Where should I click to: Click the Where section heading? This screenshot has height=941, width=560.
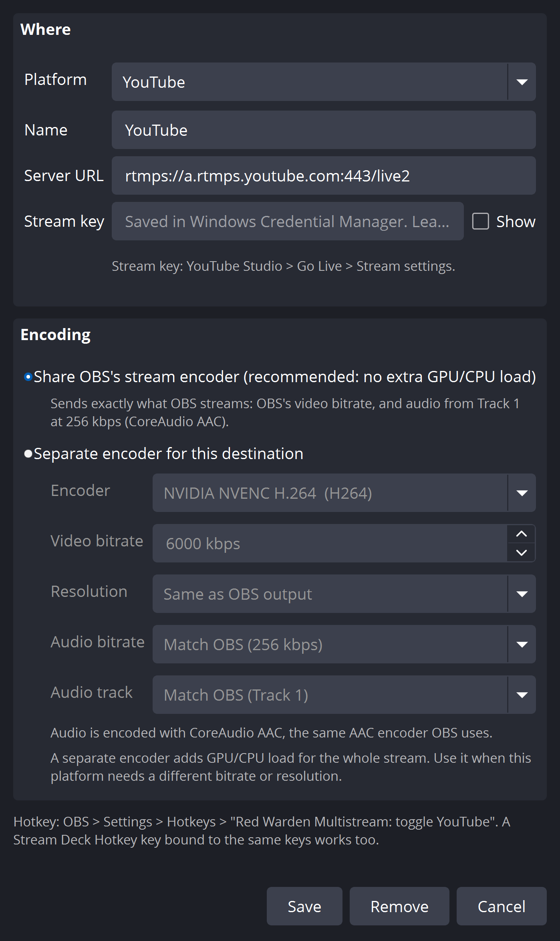[x=45, y=29]
